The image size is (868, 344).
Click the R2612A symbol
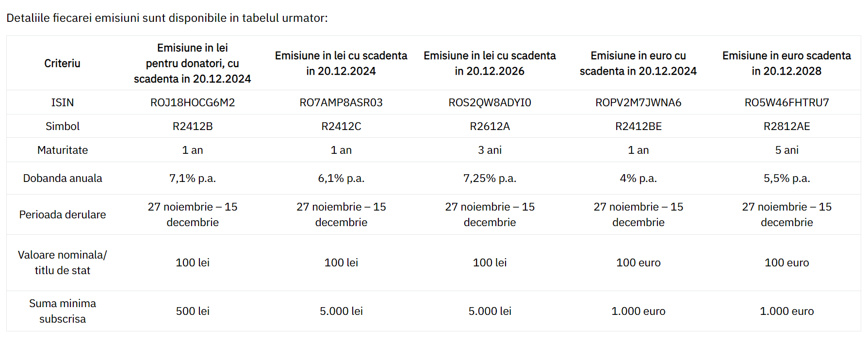coord(490,126)
